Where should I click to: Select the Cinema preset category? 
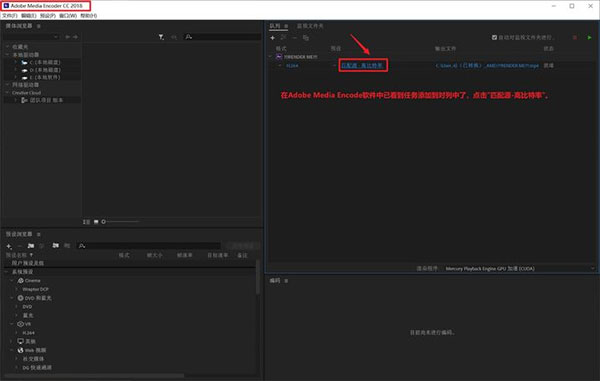pos(33,280)
